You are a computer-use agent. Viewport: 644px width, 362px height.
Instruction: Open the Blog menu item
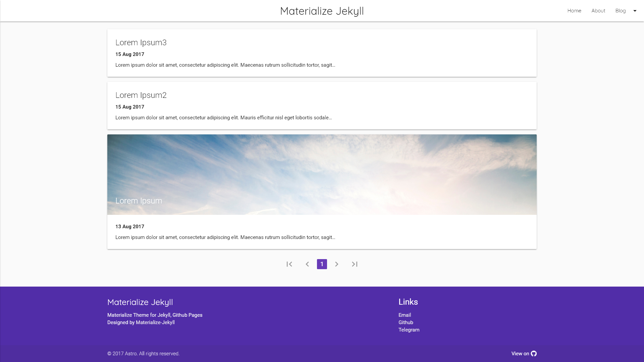(x=620, y=11)
